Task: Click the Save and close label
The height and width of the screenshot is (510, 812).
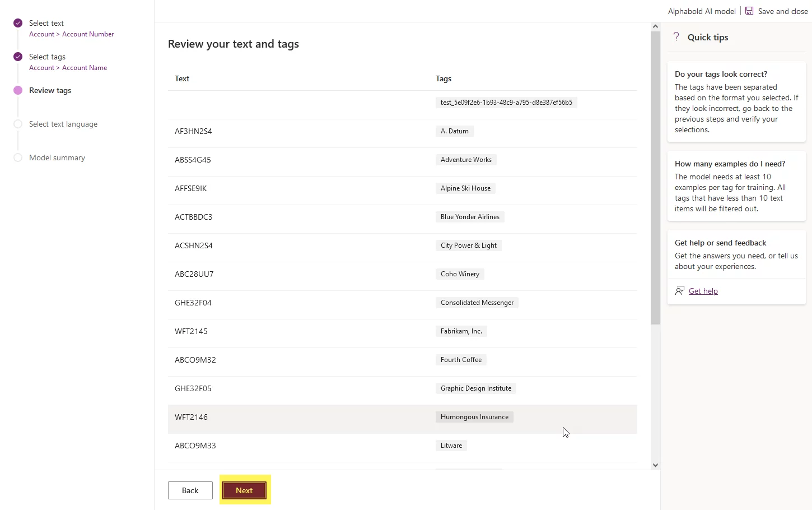Action: point(783,11)
